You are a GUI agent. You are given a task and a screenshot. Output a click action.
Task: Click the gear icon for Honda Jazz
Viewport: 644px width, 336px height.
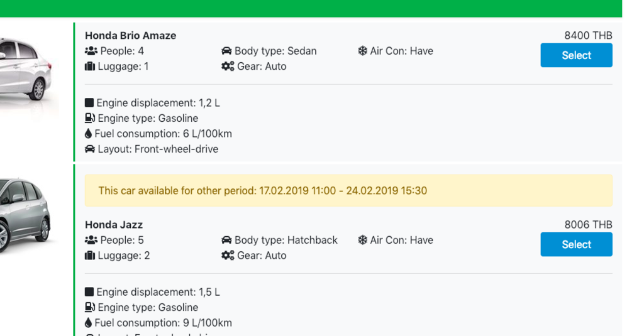click(228, 255)
